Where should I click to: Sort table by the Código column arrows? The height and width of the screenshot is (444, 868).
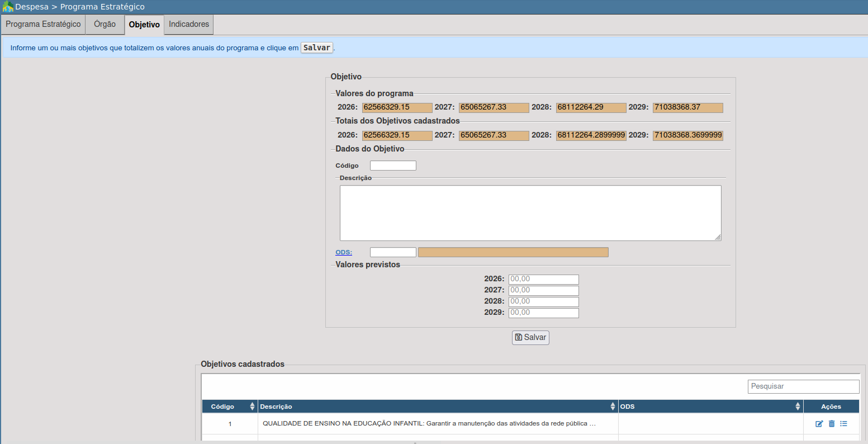tap(252, 407)
